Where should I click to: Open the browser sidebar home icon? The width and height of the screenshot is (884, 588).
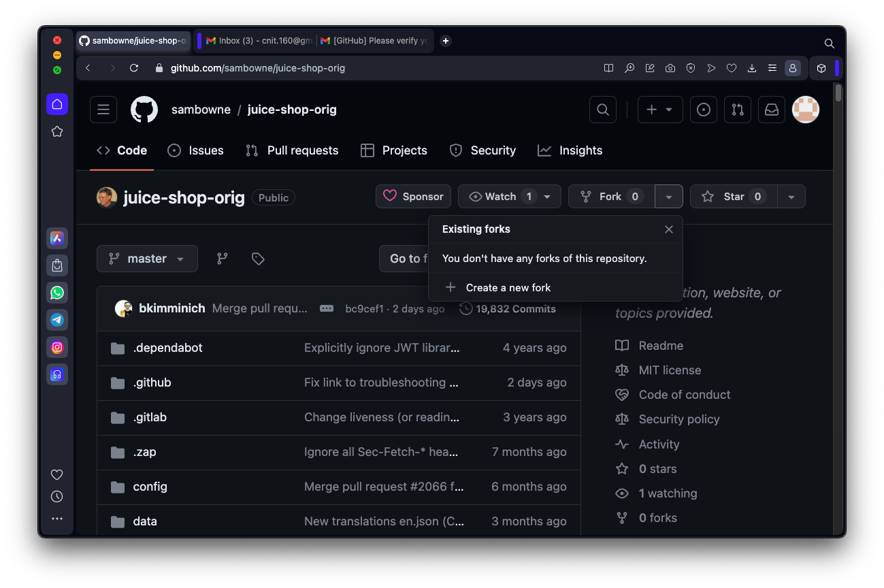57,104
